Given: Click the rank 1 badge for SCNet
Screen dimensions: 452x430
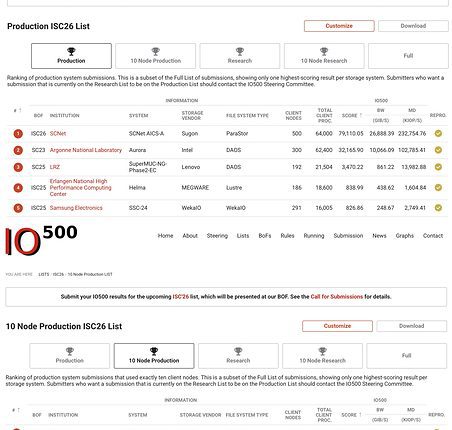Looking at the screenshot, I should click(18, 134).
